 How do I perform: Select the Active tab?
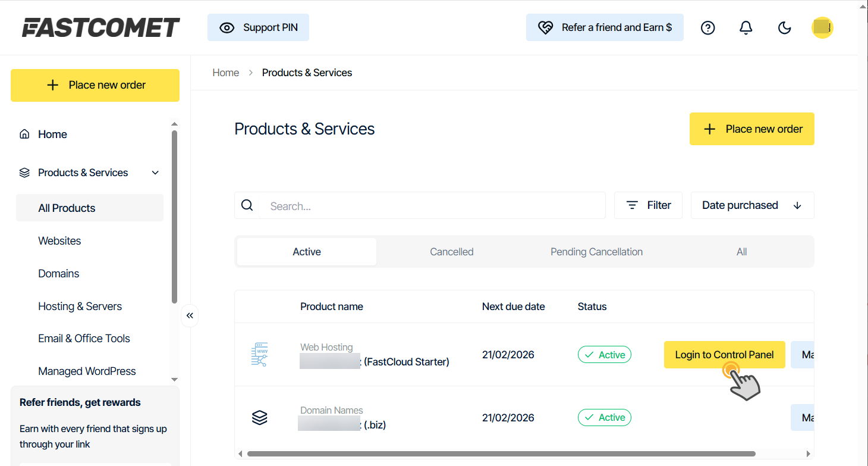coord(307,252)
